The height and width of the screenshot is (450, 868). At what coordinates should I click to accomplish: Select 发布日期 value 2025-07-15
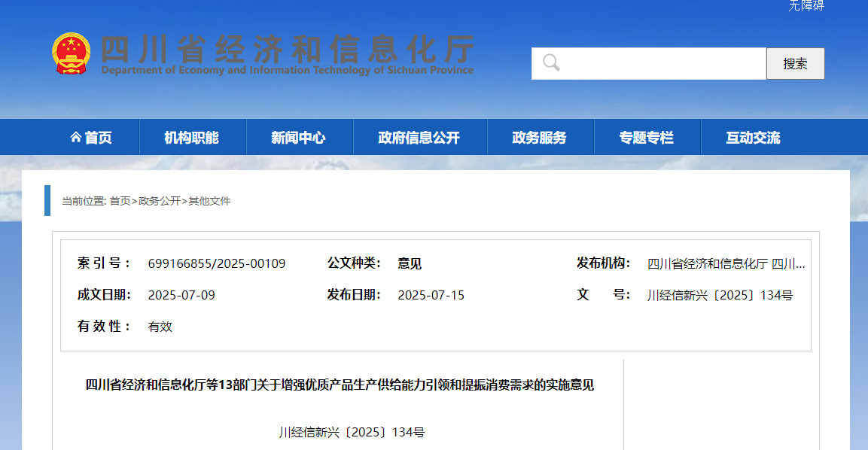tap(431, 295)
